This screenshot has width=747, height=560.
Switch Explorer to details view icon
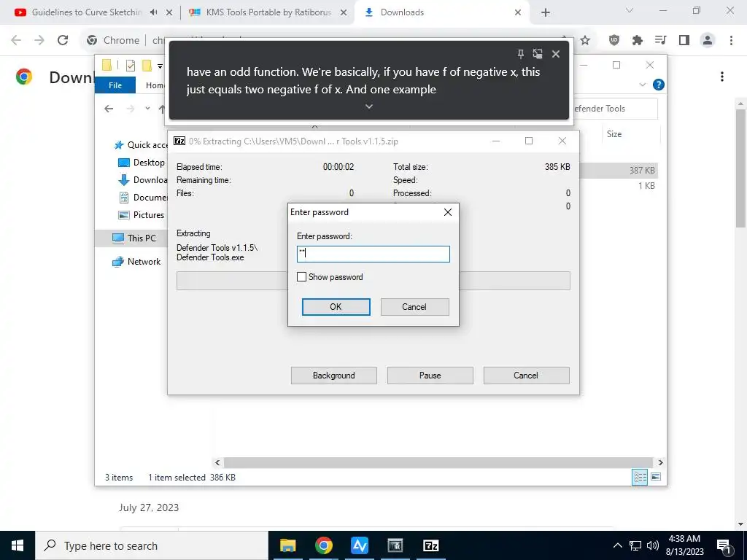(640, 477)
